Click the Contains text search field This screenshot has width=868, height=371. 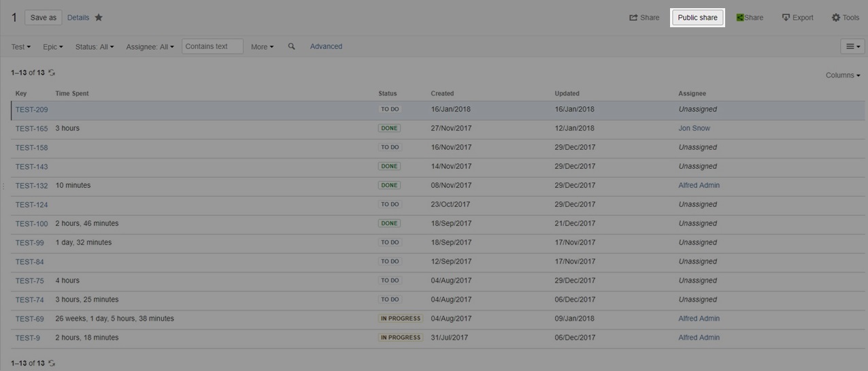pyautogui.click(x=212, y=46)
